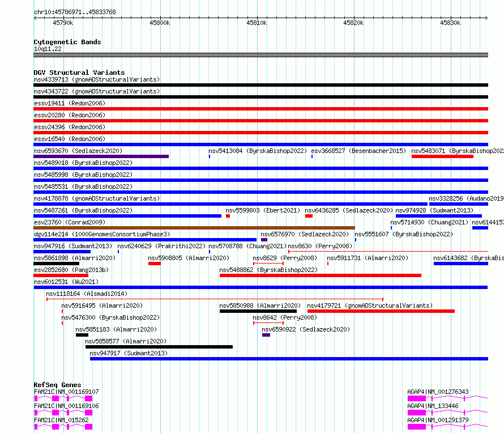Click the purple nsv6590922 Sedlazeck2020 marker

[x=266, y=335]
